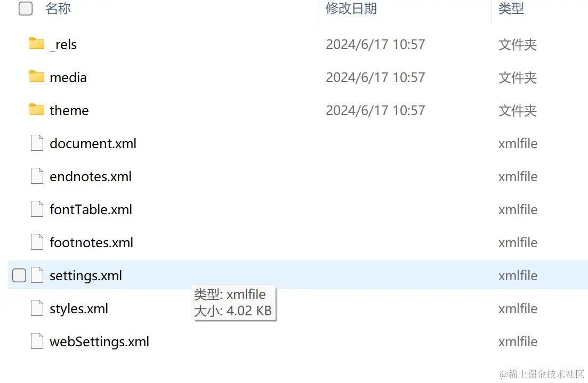Click the endnotes.xml file icon
The height and width of the screenshot is (383, 588).
(x=37, y=176)
